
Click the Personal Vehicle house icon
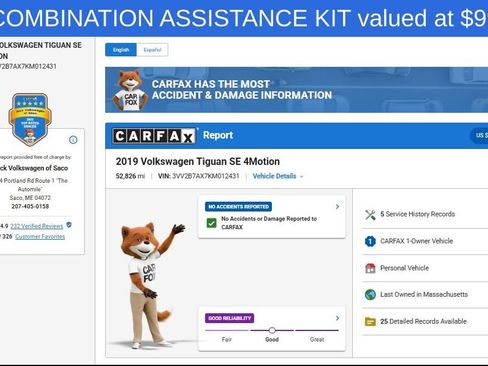[370, 268]
